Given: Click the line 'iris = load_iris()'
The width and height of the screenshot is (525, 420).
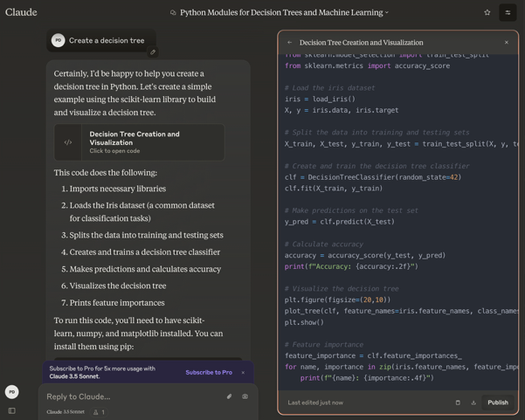Looking at the screenshot, I should (x=320, y=99).
